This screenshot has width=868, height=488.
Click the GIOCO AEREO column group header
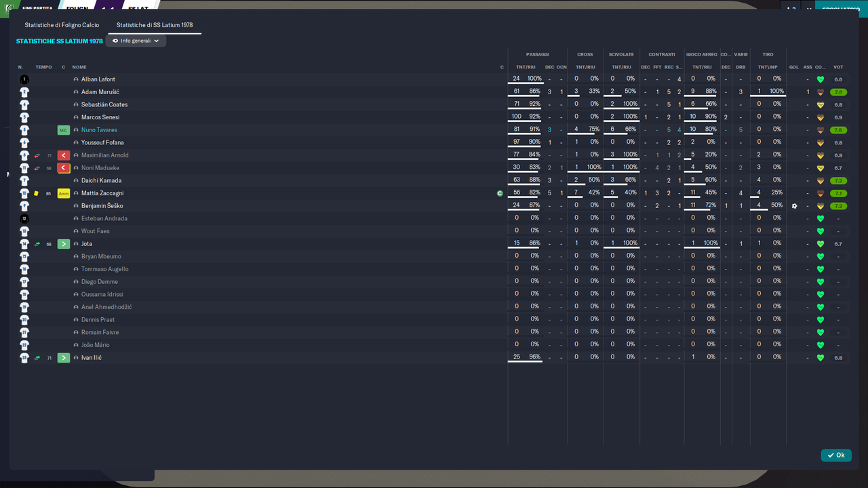click(x=702, y=54)
